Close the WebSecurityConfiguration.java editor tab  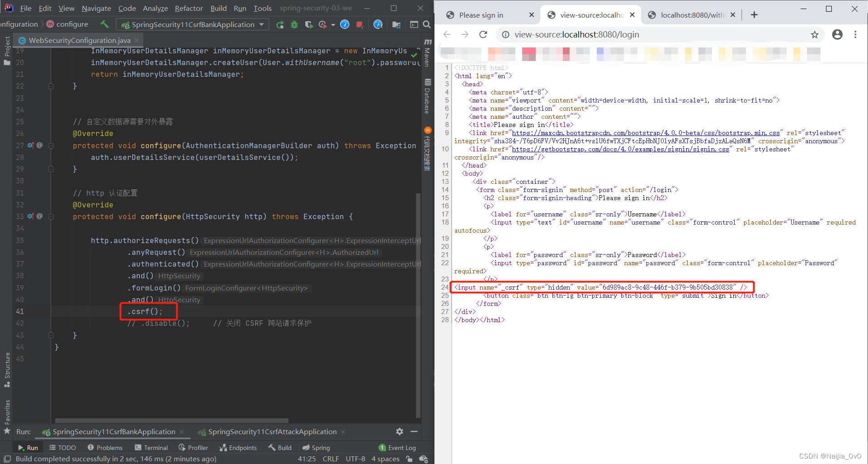point(137,40)
